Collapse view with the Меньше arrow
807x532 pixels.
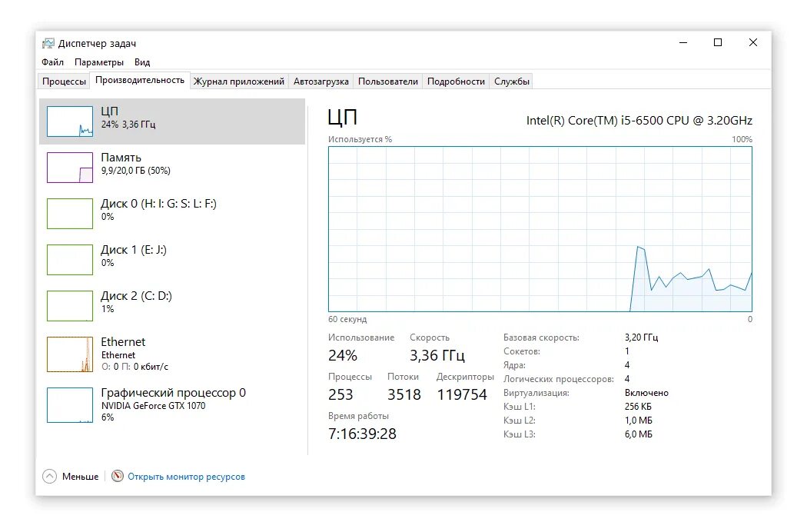[x=49, y=477]
